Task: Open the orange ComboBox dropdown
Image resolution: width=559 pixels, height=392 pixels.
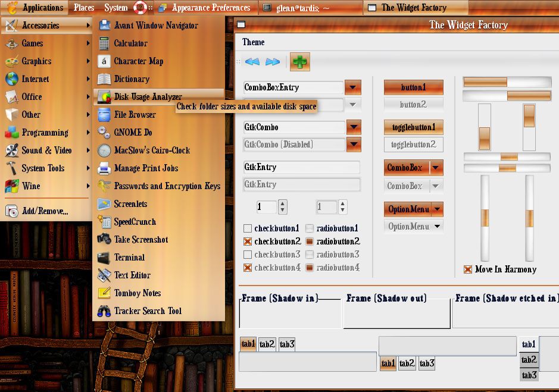Action: pyautogui.click(x=414, y=168)
